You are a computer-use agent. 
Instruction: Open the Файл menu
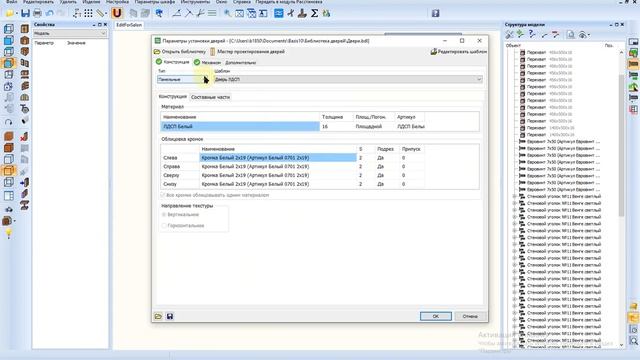[x=11, y=2]
